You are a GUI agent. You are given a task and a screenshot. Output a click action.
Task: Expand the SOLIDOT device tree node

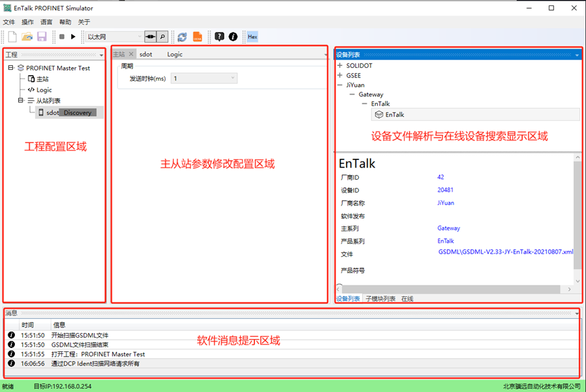(340, 66)
